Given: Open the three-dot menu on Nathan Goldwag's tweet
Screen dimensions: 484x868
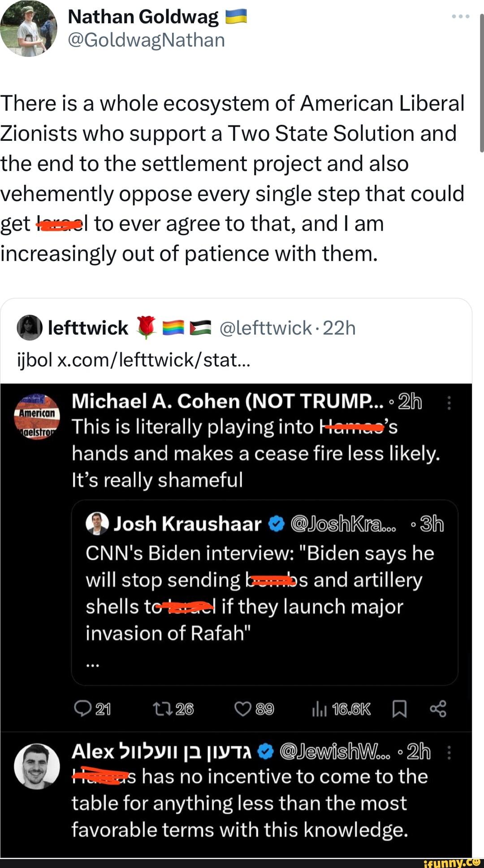Looking at the screenshot, I should pos(460,17).
